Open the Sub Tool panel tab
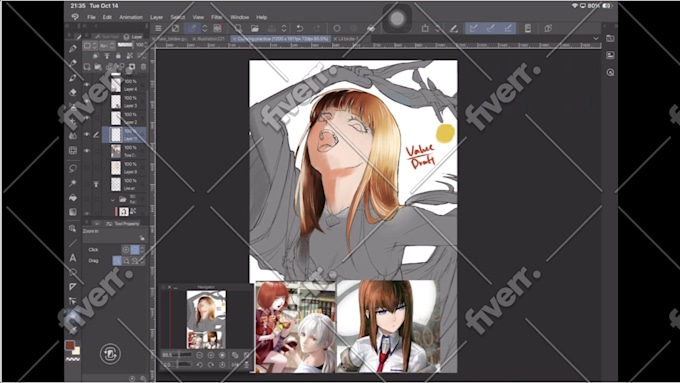The width and height of the screenshot is (680, 383). click(x=107, y=37)
